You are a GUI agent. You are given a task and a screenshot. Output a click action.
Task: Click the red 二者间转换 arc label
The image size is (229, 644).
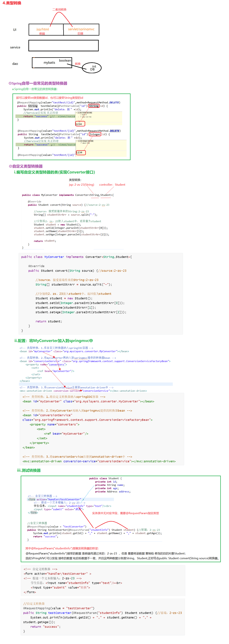(59, 10)
